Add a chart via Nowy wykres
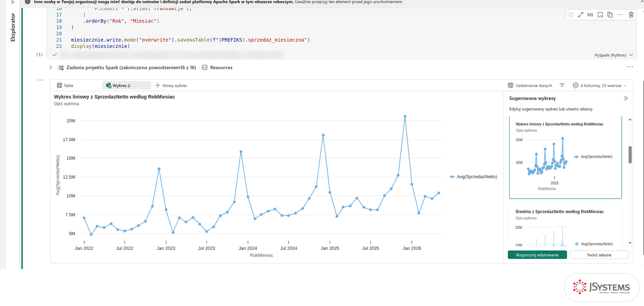This screenshot has height=306, width=644. 171,85
